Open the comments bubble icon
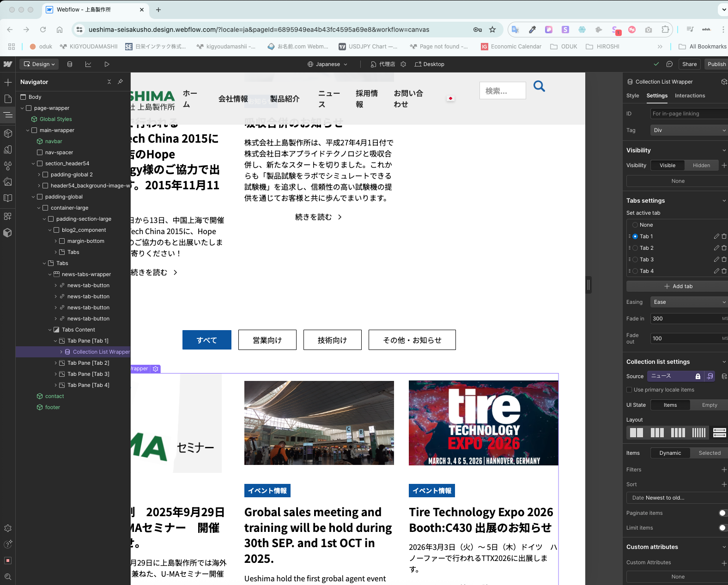The height and width of the screenshot is (585, 728). click(x=669, y=64)
